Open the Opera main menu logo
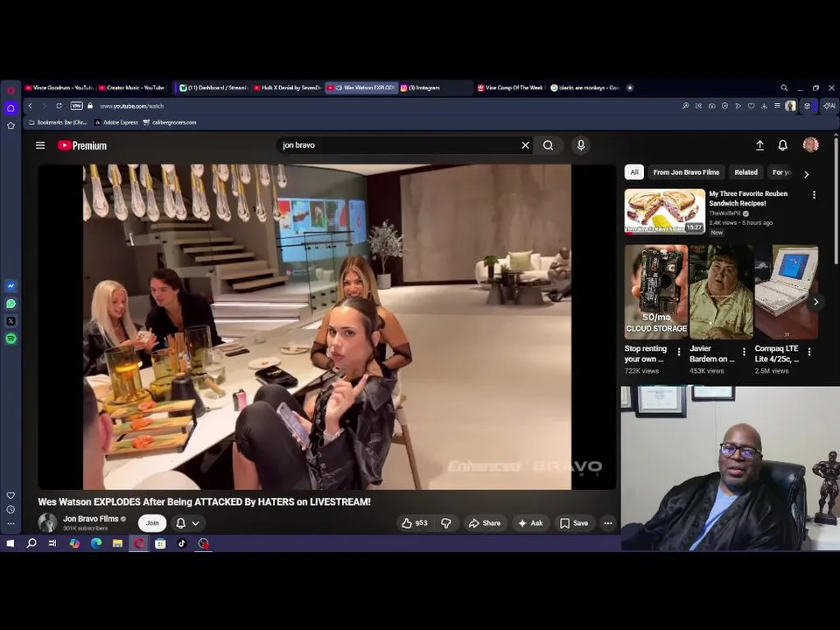Screen dimensions: 840x630 (x=10, y=90)
